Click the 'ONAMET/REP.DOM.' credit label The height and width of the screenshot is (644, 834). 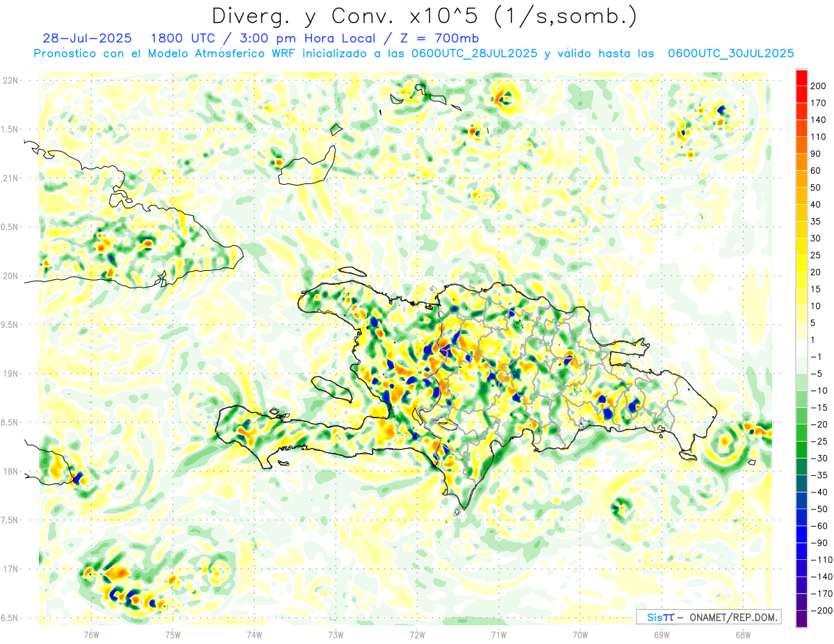click(x=732, y=617)
